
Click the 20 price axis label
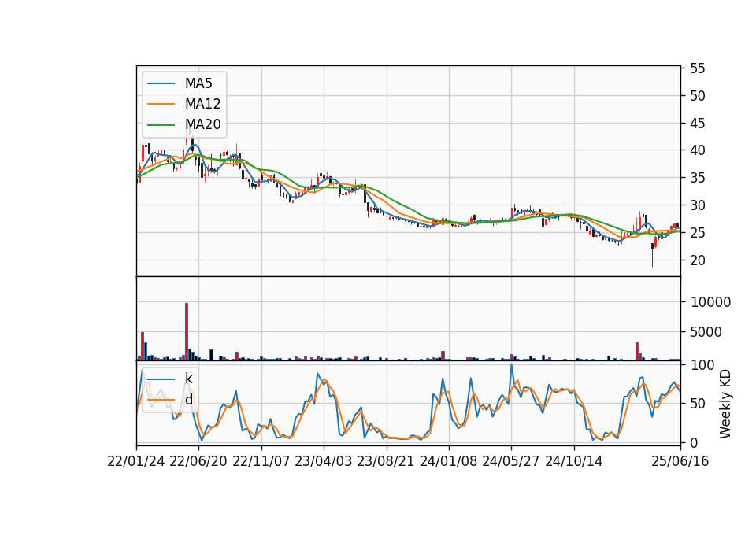pos(698,260)
